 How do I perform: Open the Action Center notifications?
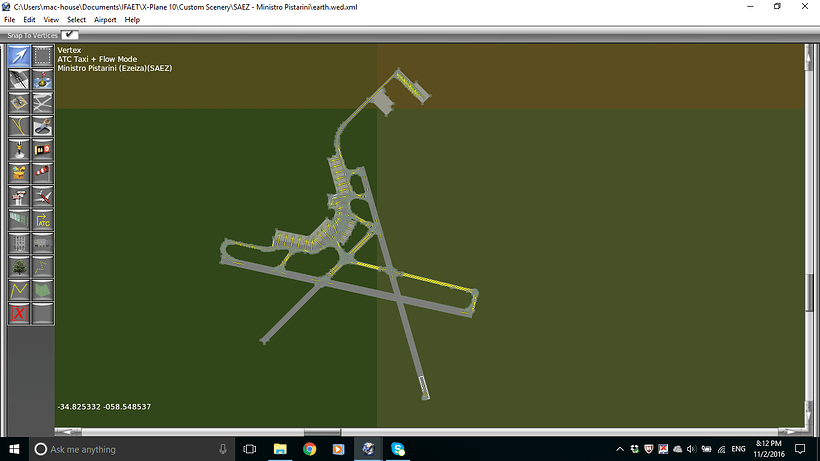[800, 449]
